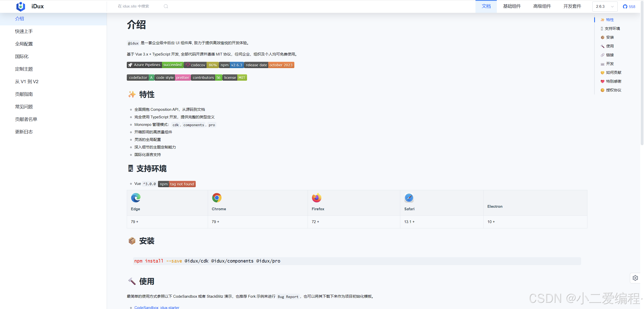Click the Firefox browser icon
644x309 pixels.
tap(316, 198)
